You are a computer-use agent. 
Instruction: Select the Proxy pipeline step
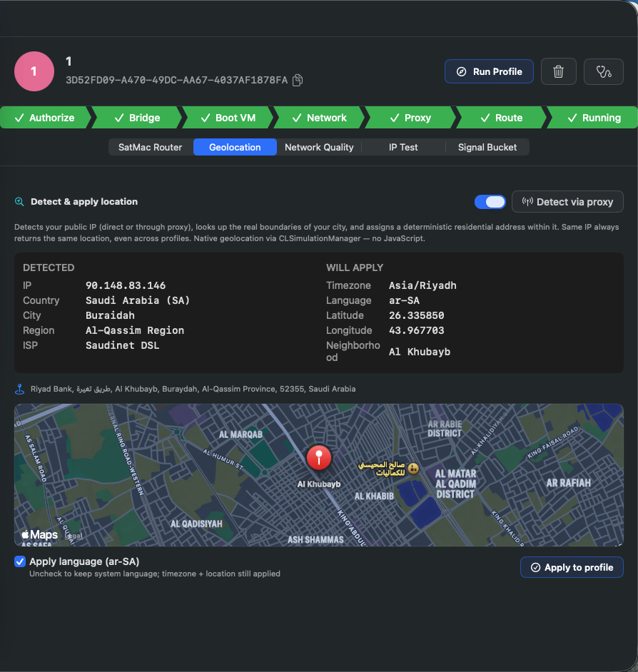coord(410,118)
